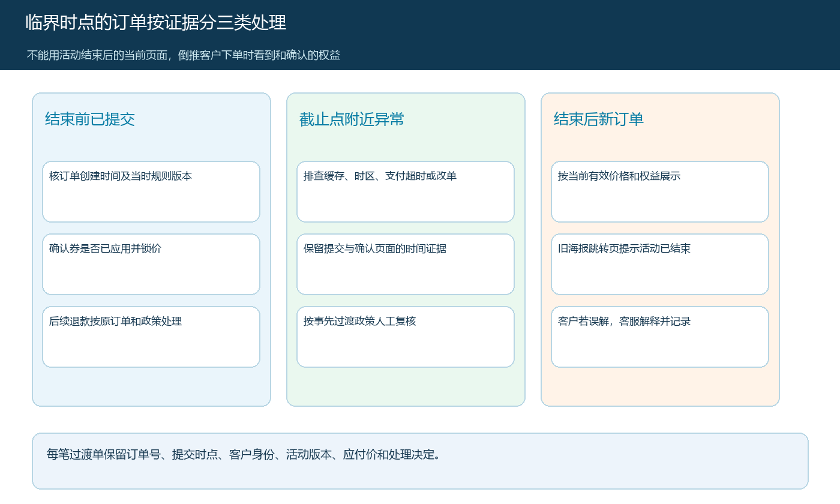Select the card 保留提交与确认页面的时间证据
Screen dimensions: 840x504
tap(406, 264)
